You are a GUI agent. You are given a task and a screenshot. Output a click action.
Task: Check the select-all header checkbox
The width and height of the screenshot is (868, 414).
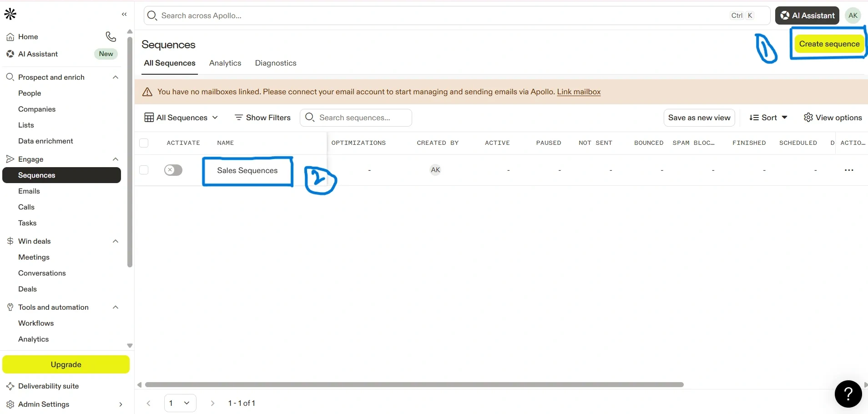pyautogui.click(x=144, y=143)
